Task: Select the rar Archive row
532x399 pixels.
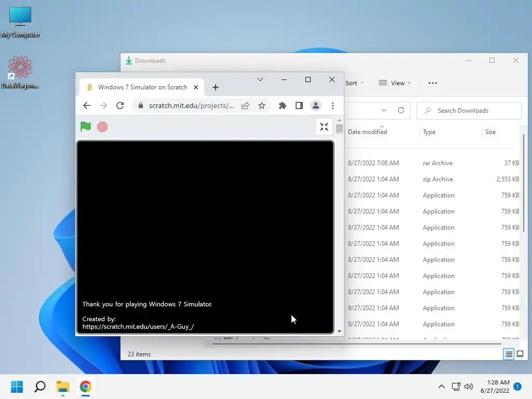Action: pyautogui.click(x=433, y=163)
